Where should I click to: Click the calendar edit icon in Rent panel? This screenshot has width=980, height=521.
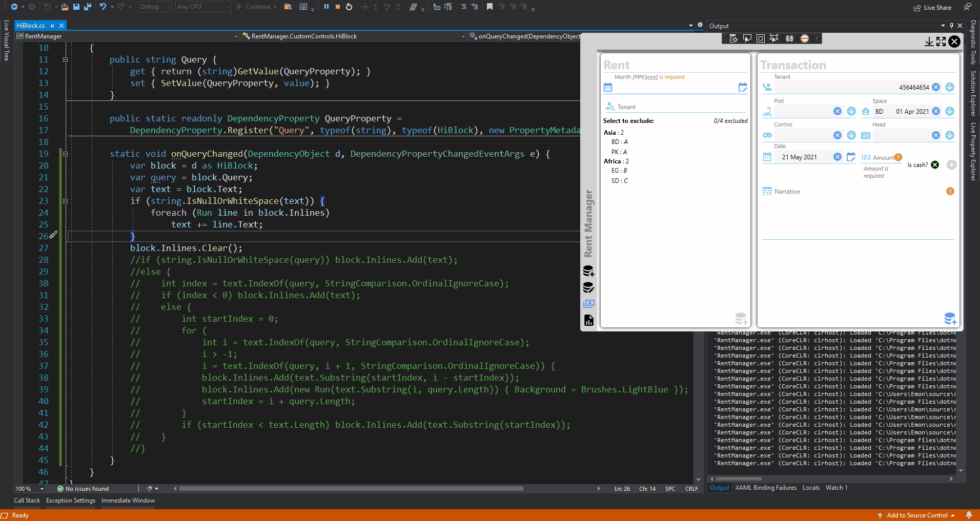(x=743, y=88)
